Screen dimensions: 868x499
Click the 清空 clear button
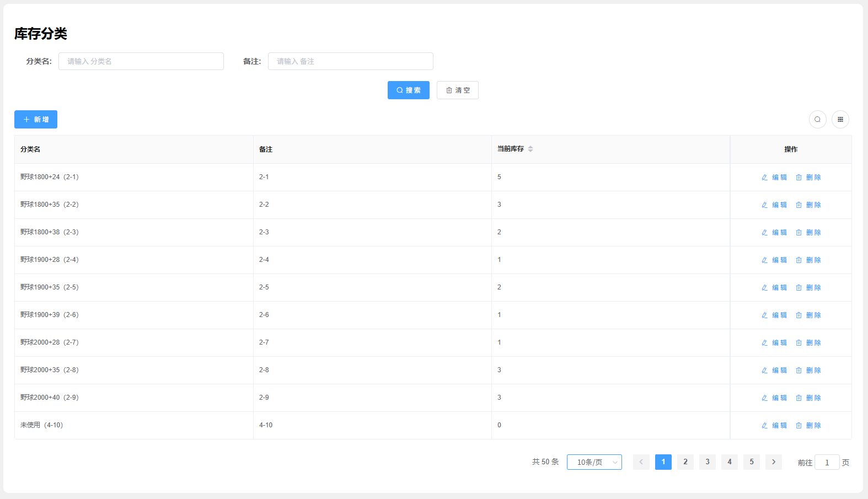tap(457, 90)
